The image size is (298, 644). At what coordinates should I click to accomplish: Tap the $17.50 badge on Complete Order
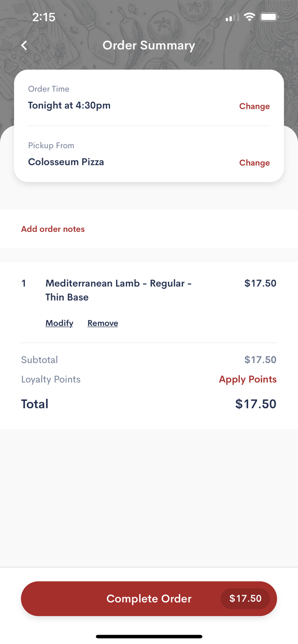pyautogui.click(x=245, y=598)
